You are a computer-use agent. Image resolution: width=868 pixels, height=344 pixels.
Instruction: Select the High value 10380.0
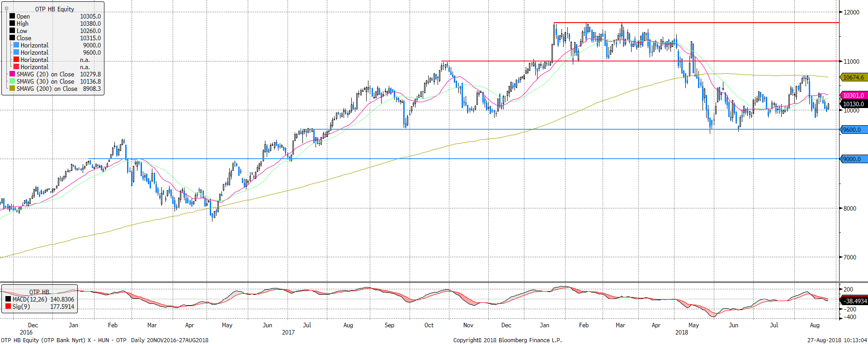coord(90,24)
